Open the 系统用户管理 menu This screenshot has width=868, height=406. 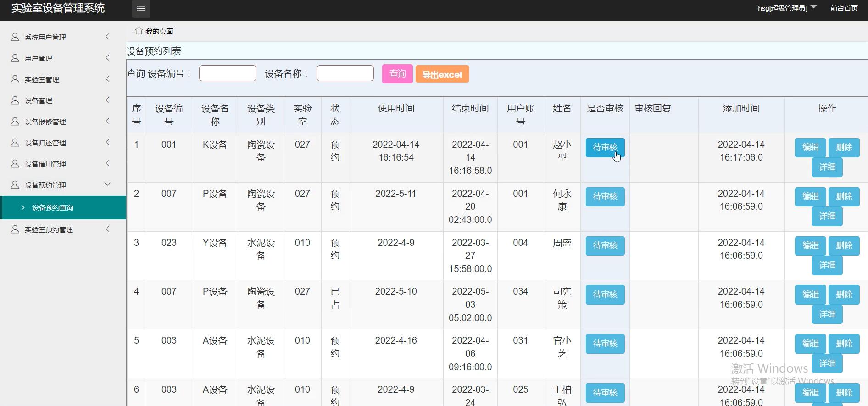[x=63, y=37]
